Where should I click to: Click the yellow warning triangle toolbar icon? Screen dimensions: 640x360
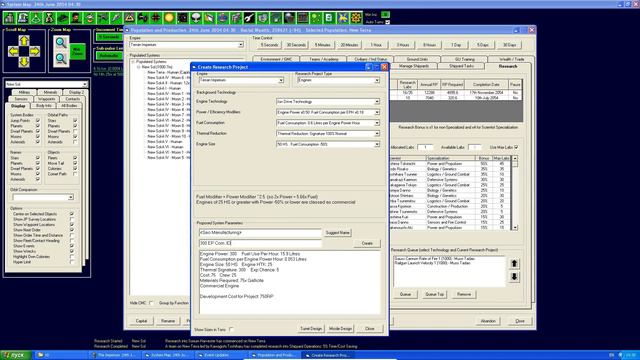[x=129, y=18]
